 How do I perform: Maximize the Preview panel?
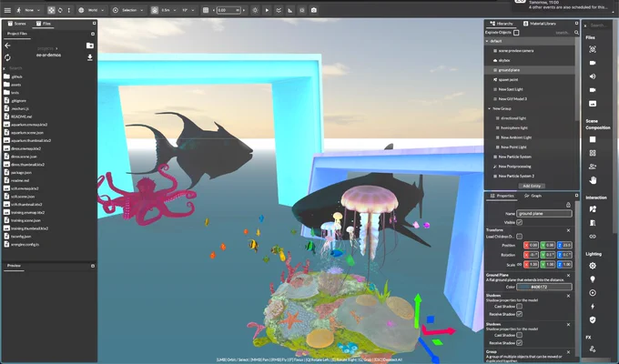pos(93,266)
